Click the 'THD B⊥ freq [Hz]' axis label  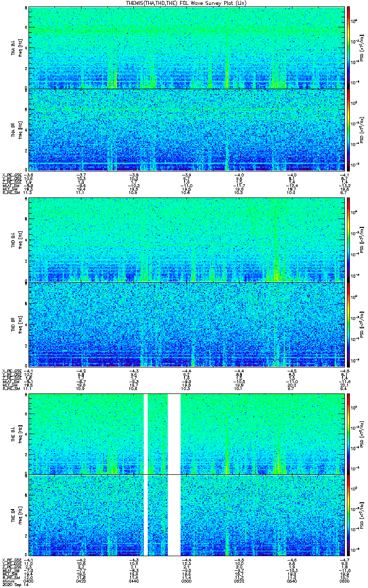click(16, 241)
